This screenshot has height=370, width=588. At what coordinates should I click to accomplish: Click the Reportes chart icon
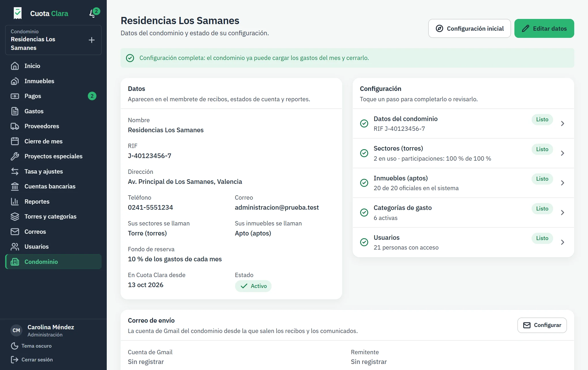(x=15, y=202)
